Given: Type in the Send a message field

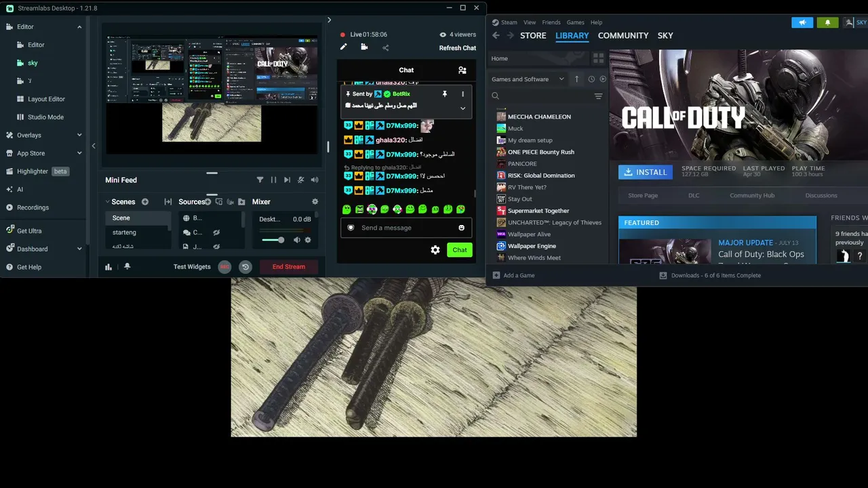Looking at the screenshot, I should point(406,228).
